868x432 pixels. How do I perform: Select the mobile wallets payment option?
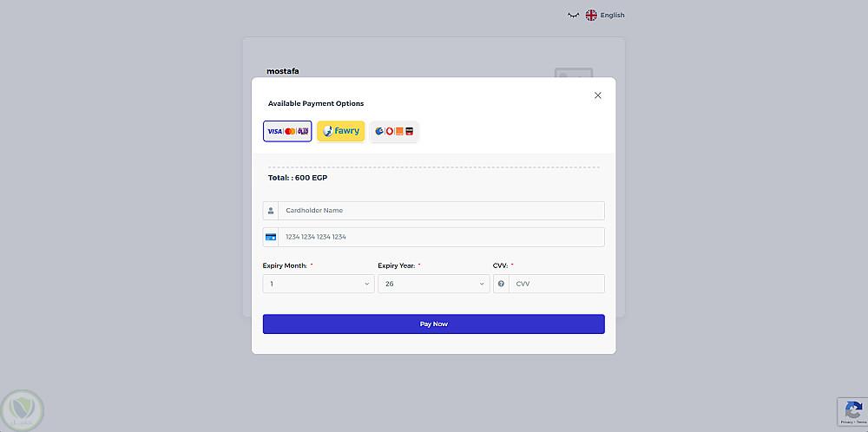(x=394, y=131)
